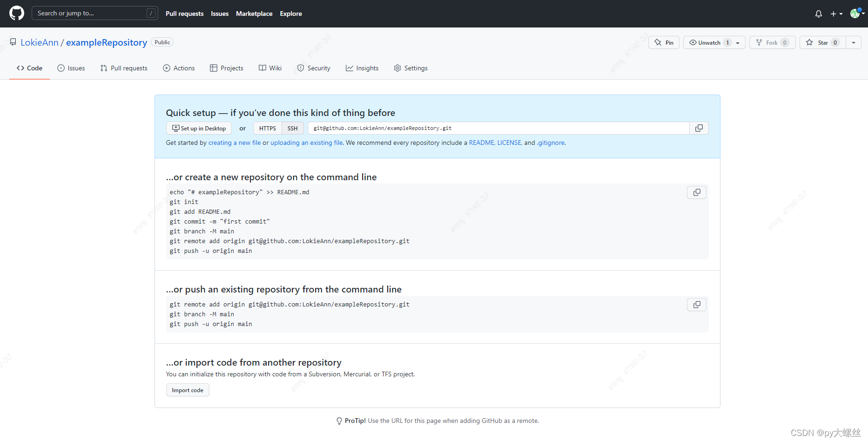Image resolution: width=868 pixels, height=442 pixels.
Task: Open the Wiki tab
Action: (x=270, y=68)
